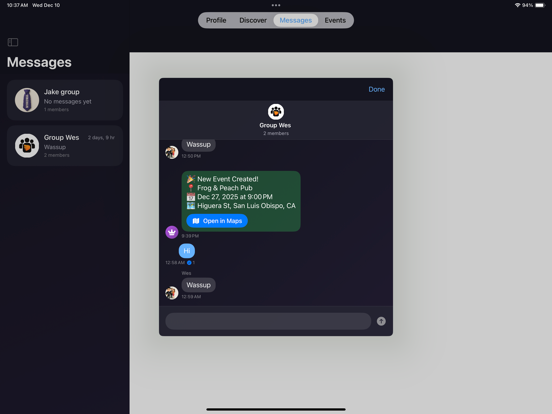The height and width of the screenshot is (414, 552).
Task: Click the Higuera St address line
Action: (x=241, y=206)
